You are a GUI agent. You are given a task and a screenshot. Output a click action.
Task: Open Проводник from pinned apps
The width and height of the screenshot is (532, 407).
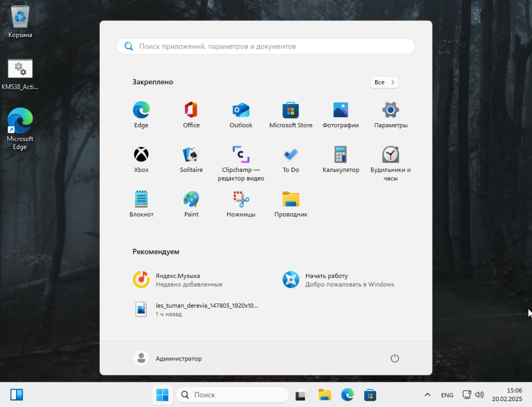291,204
